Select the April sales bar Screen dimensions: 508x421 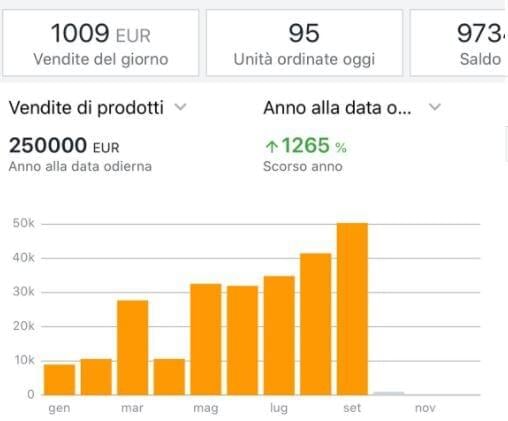pos(169,377)
